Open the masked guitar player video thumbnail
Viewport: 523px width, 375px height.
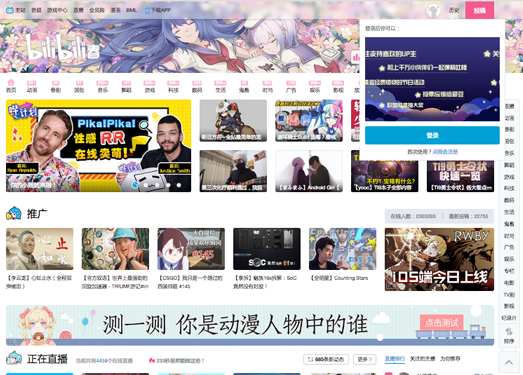tap(233, 171)
